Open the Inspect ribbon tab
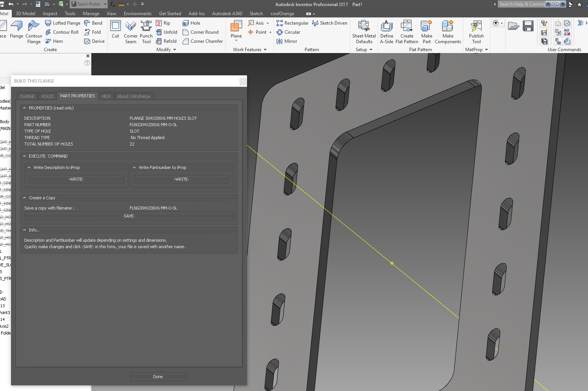 (x=50, y=14)
